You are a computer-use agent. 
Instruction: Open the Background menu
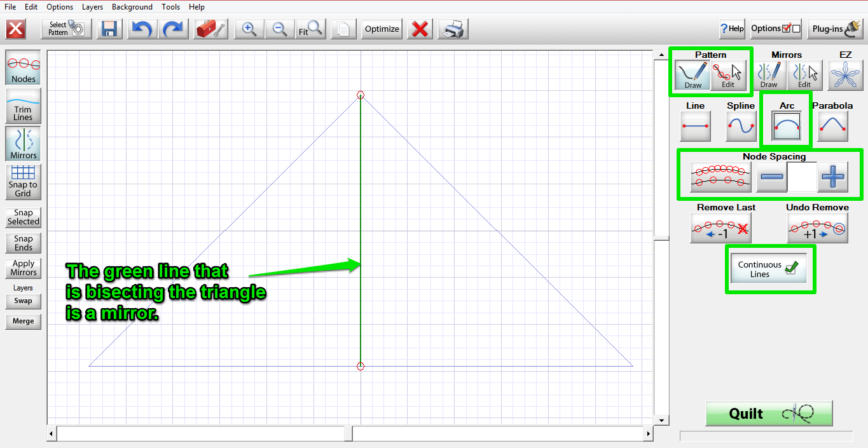point(132,7)
